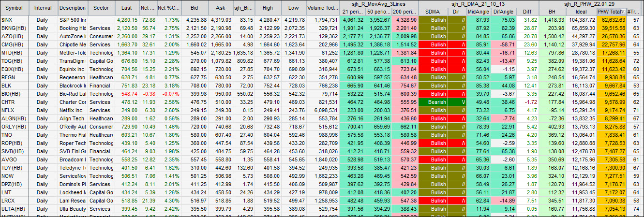644x217 pixels.
Task: Select the MTD(HB) symbol cell
Action: point(15,53)
